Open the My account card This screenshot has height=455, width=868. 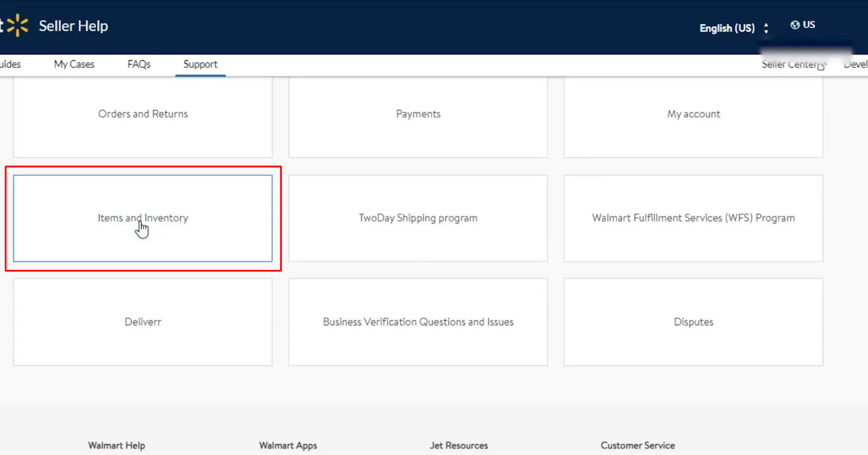tap(693, 117)
